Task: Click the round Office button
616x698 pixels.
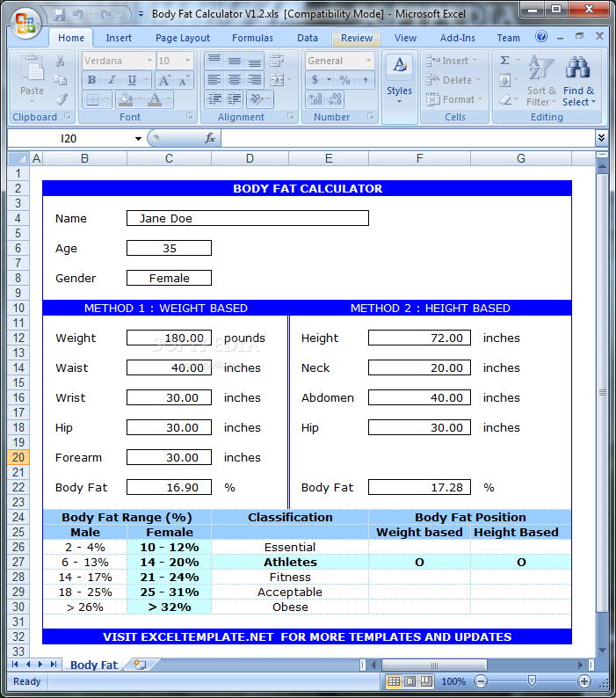Action: pyautogui.click(x=25, y=24)
